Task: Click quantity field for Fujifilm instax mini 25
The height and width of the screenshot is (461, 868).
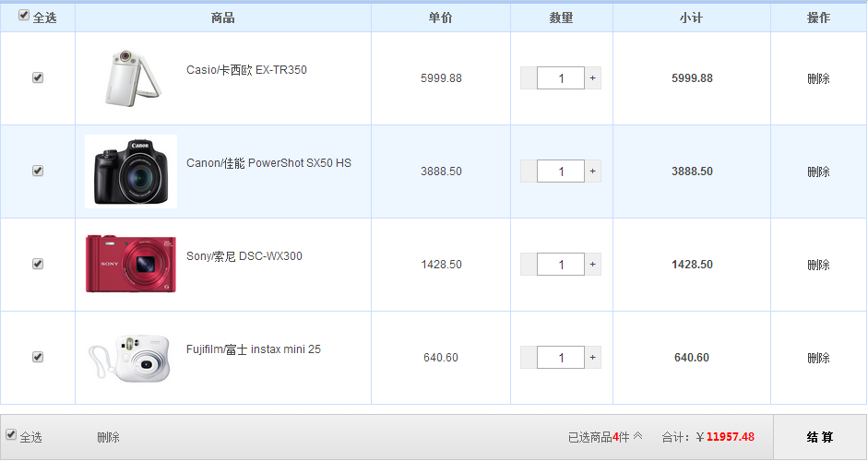Action: [561, 358]
